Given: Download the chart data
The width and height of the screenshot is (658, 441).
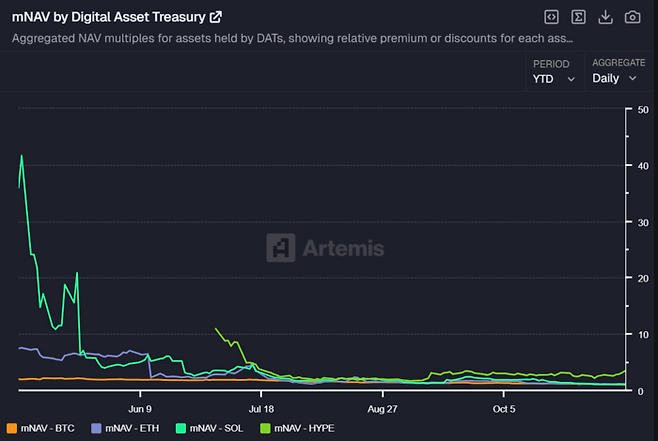Looking at the screenshot, I should tap(605, 17).
